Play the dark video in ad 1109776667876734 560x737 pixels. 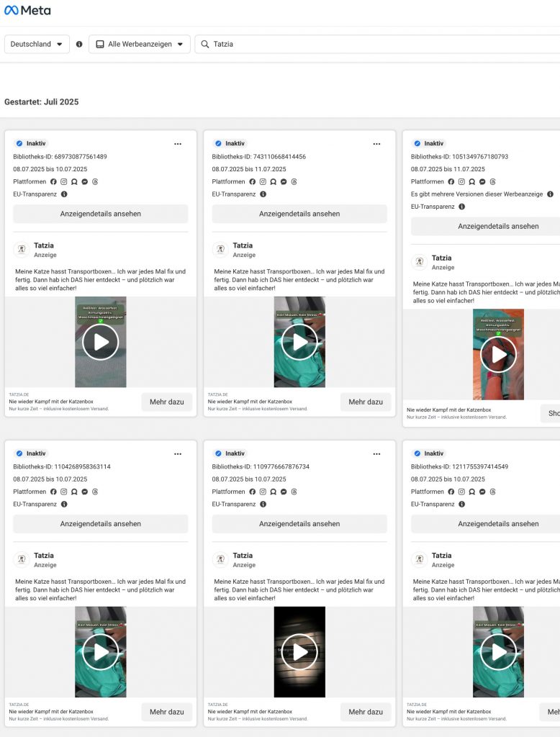pyautogui.click(x=299, y=652)
